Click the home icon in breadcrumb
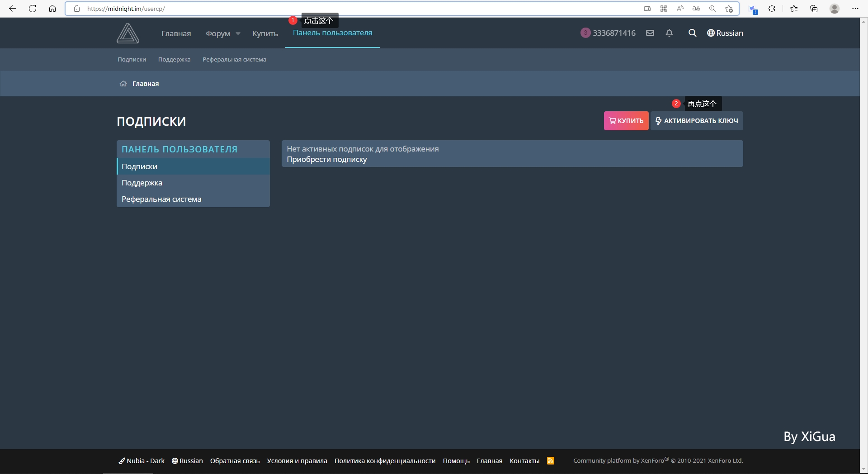 pos(123,84)
